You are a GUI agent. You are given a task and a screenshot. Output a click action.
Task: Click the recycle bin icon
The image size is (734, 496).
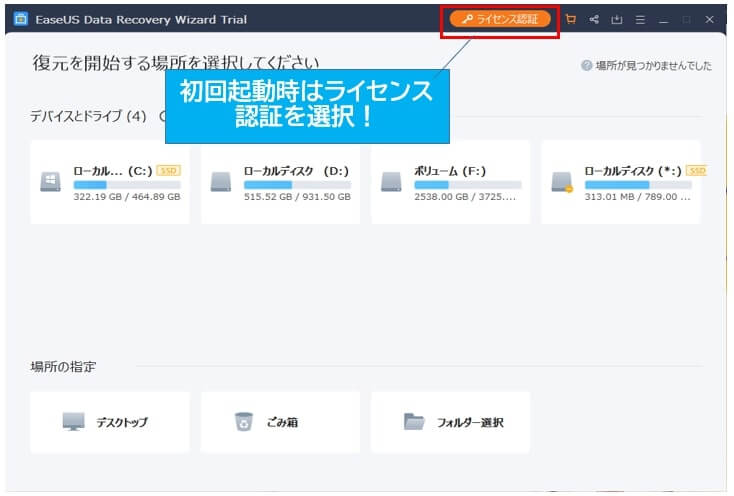(243, 422)
